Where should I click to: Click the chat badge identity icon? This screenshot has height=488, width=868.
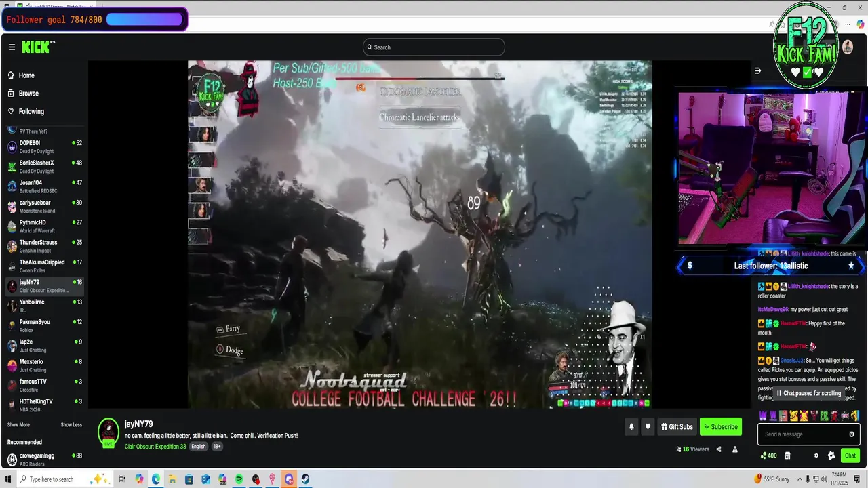[x=831, y=456]
